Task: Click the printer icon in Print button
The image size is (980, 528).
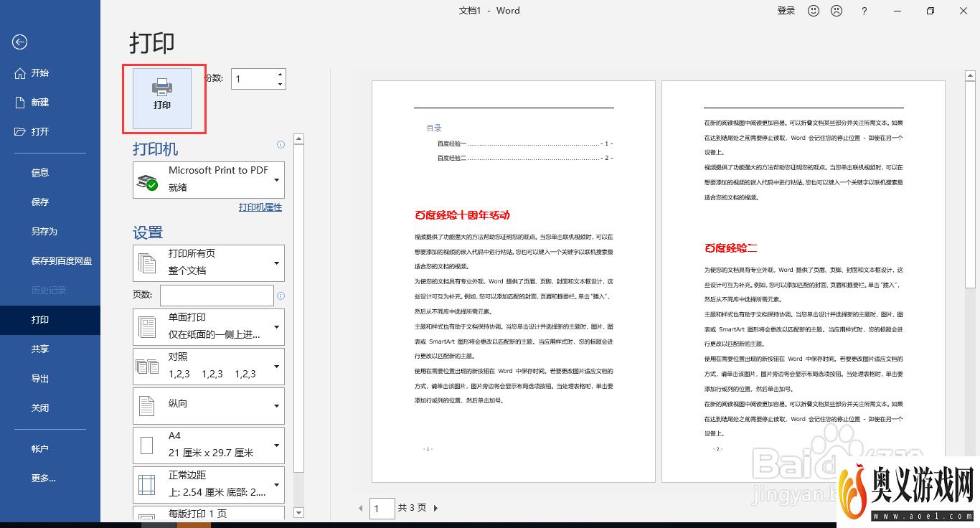Action: (x=162, y=88)
